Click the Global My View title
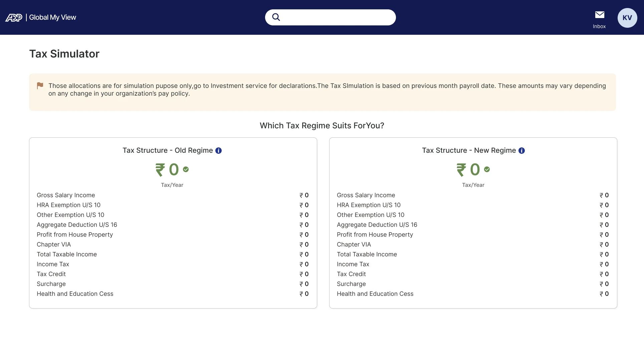This screenshot has width=644, height=361. click(x=52, y=17)
